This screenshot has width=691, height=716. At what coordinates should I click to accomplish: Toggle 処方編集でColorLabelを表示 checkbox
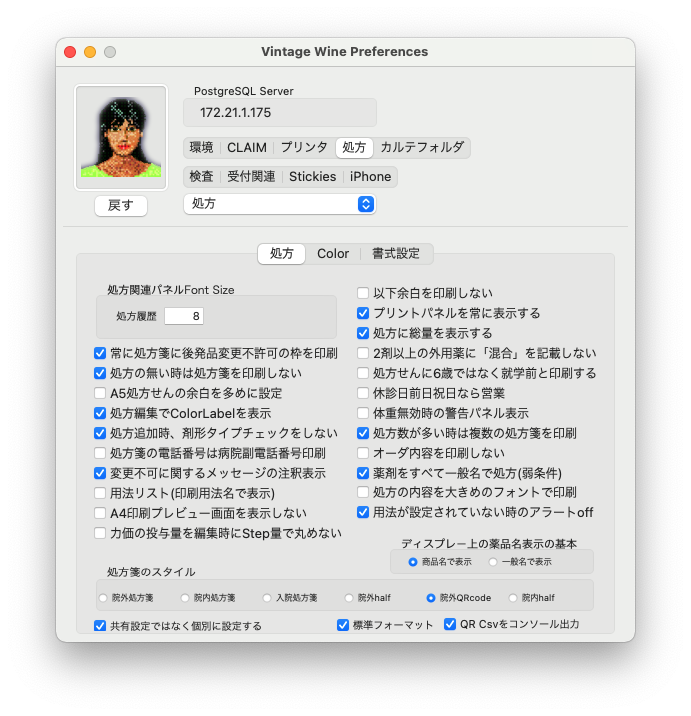click(100, 413)
